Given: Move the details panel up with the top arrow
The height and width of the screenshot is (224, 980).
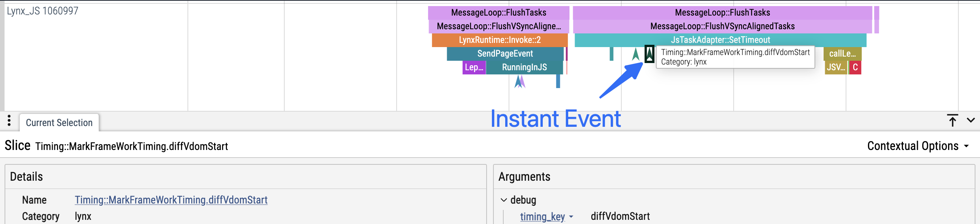Looking at the screenshot, I should tap(952, 121).
